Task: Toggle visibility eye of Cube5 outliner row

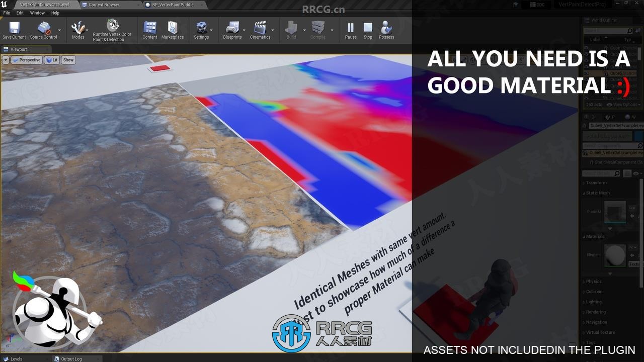Action: (587, 73)
